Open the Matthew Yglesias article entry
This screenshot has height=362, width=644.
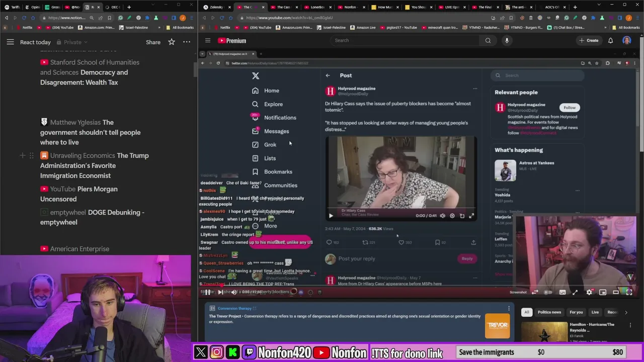[x=90, y=132]
